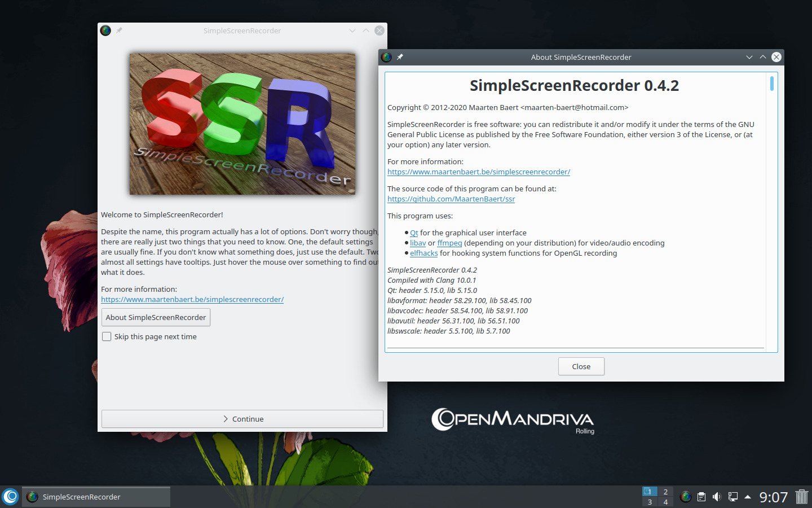Expand hidden system tray icons arrow
Viewport: 812px width, 508px height.
(x=748, y=497)
